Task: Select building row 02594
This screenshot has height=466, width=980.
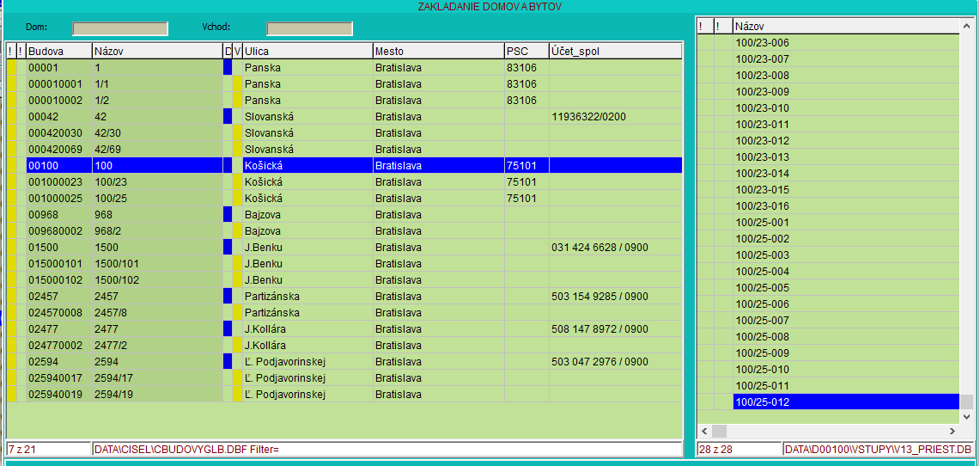Action: point(344,362)
